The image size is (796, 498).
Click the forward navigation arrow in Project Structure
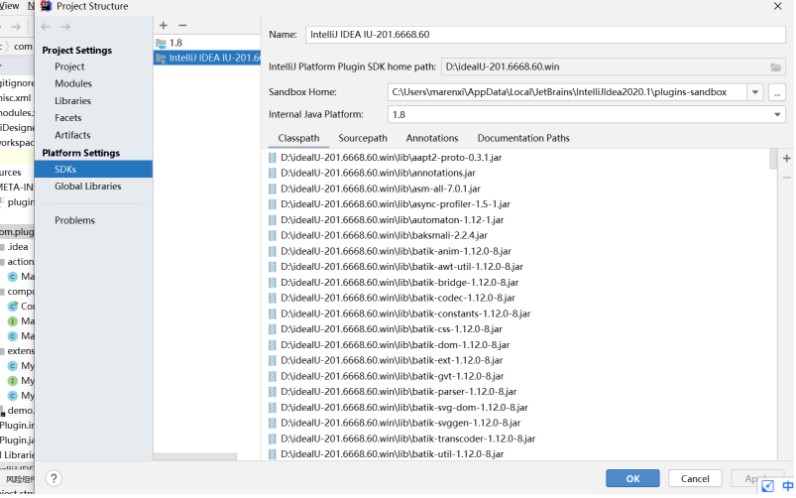click(65, 27)
